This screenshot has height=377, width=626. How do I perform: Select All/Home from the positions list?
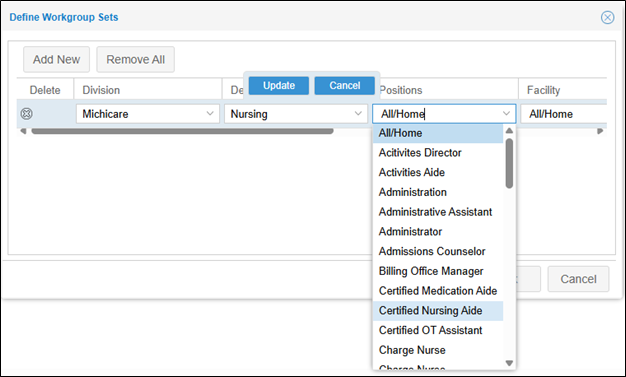pyautogui.click(x=438, y=133)
